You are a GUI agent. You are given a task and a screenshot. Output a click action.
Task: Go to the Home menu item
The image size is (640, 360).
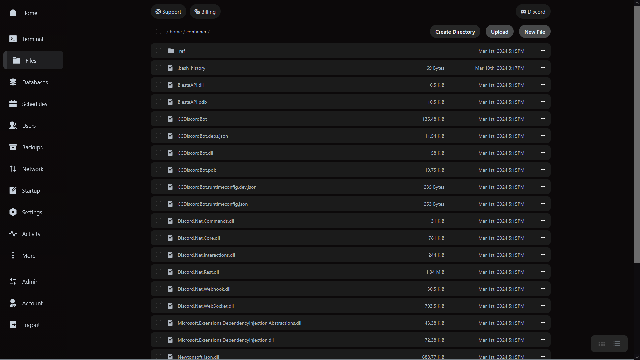coord(31,13)
